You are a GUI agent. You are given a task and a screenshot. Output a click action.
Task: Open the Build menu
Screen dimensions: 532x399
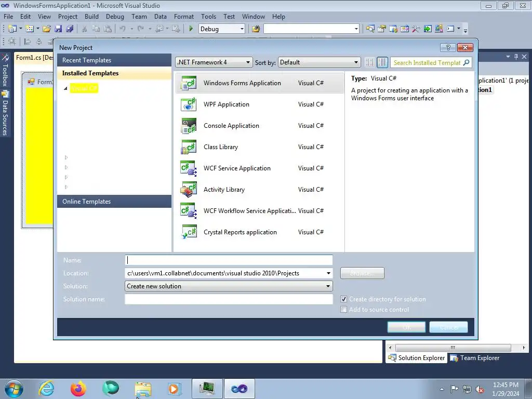click(91, 16)
